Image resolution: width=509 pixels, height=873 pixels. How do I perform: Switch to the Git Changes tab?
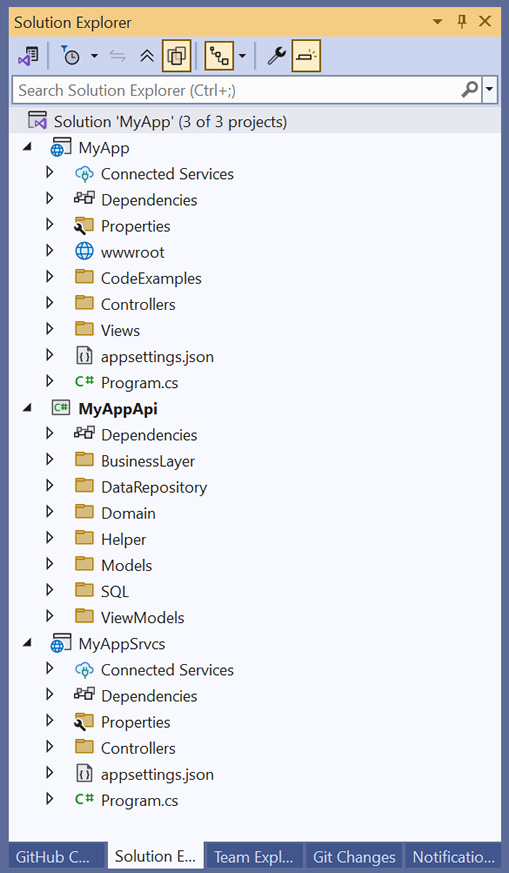tap(354, 857)
